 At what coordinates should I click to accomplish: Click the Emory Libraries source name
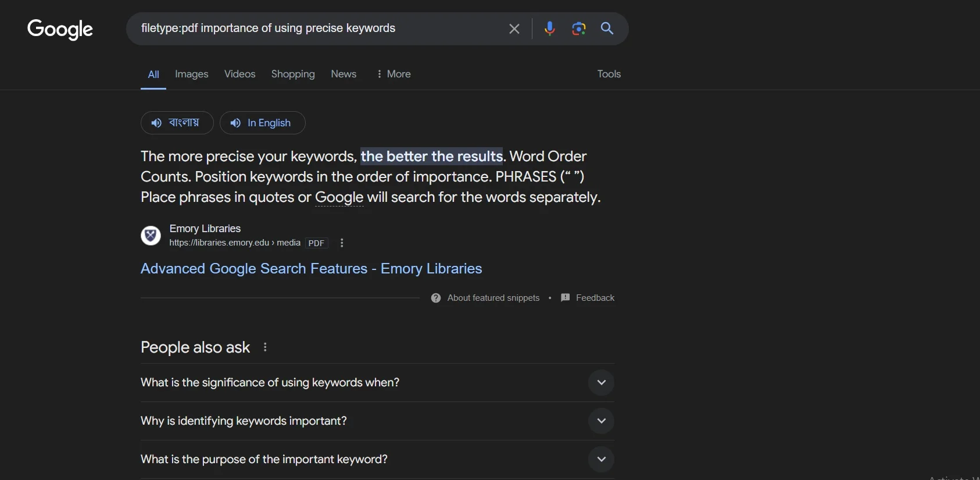(x=205, y=229)
